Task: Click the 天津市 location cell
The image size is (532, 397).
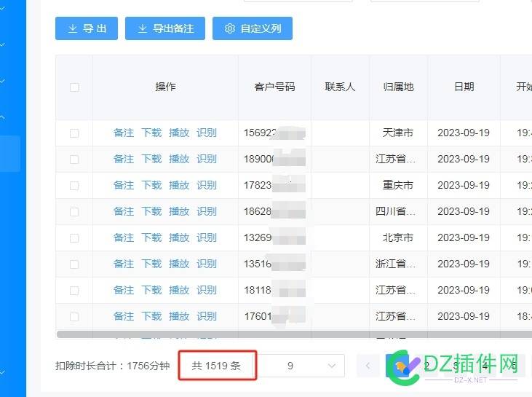Action: (397, 133)
